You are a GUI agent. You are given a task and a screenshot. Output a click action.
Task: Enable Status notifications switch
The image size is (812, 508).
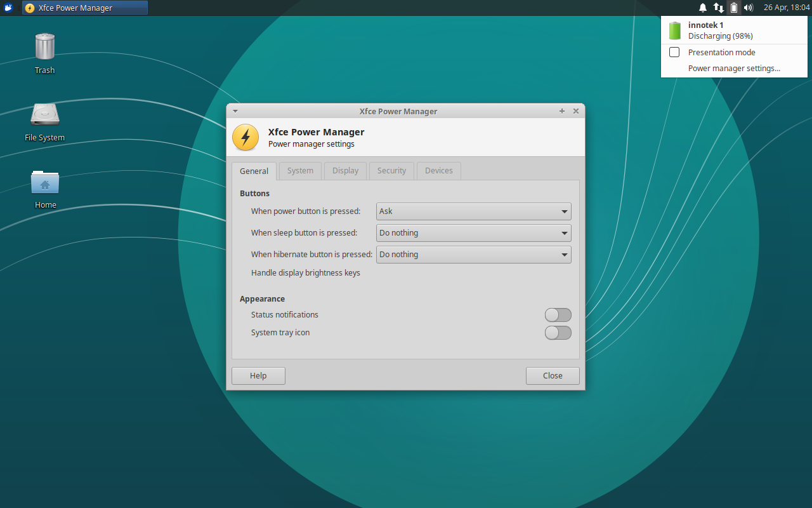pyautogui.click(x=558, y=315)
